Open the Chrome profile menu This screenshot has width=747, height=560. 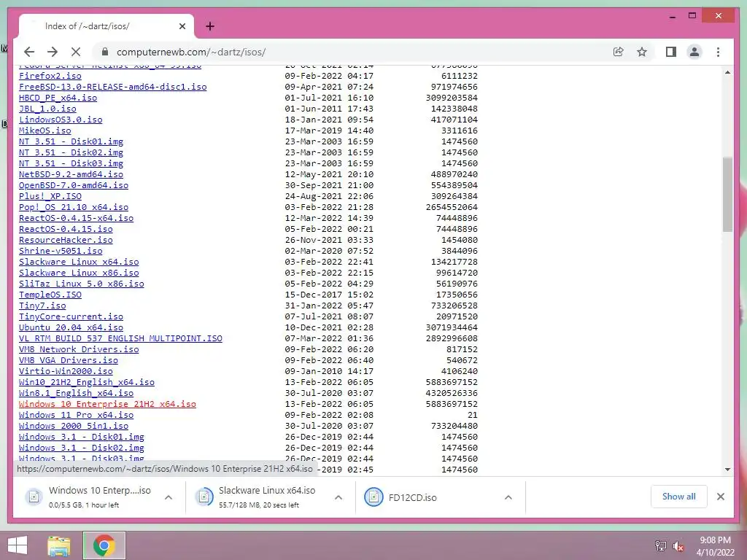[694, 52]
